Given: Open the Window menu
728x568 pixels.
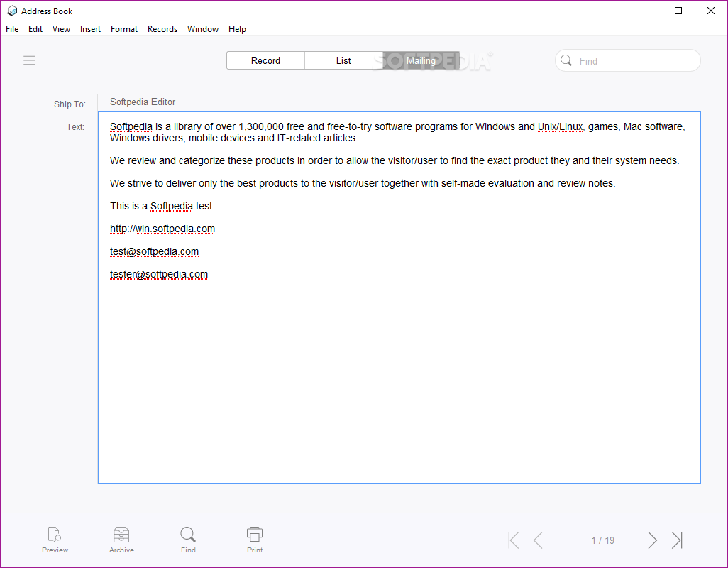Looking at the screenshot, I should tap(203, 29).
